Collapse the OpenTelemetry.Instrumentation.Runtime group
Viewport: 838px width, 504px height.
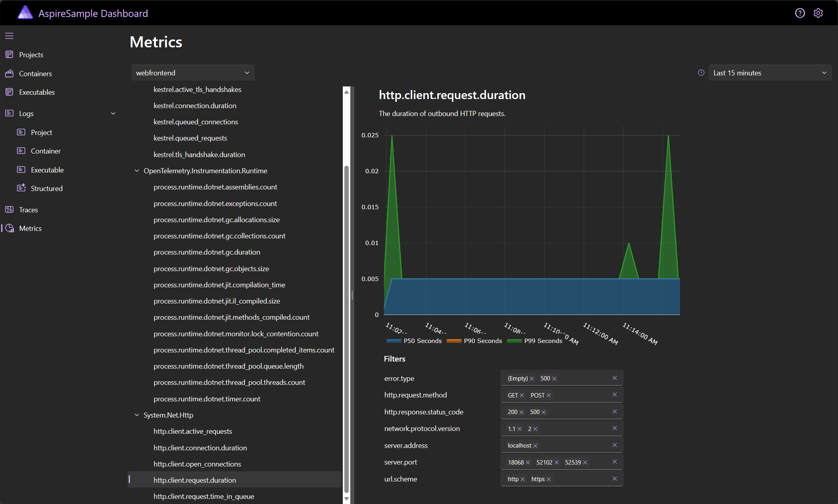click(137, 170)
